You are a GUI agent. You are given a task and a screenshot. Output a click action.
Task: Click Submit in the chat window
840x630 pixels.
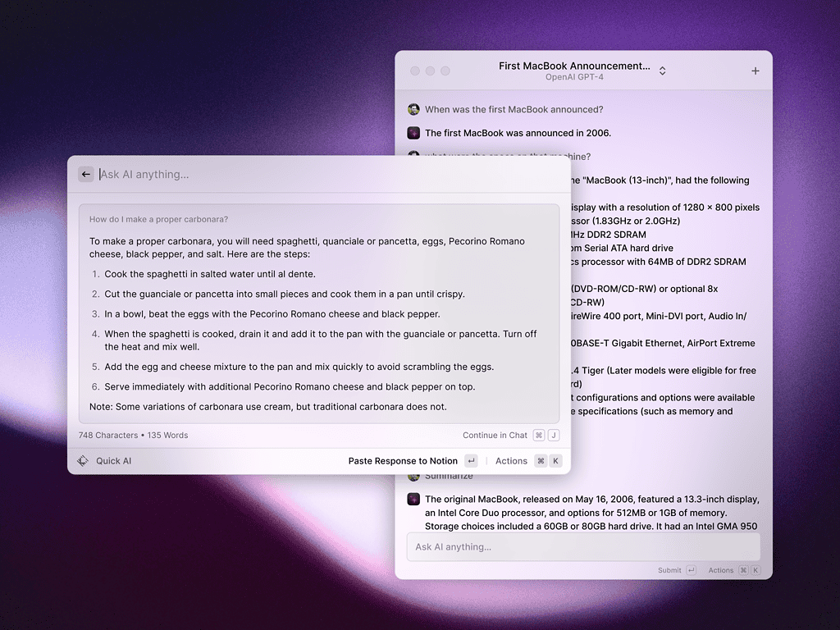tap(669, 570)
